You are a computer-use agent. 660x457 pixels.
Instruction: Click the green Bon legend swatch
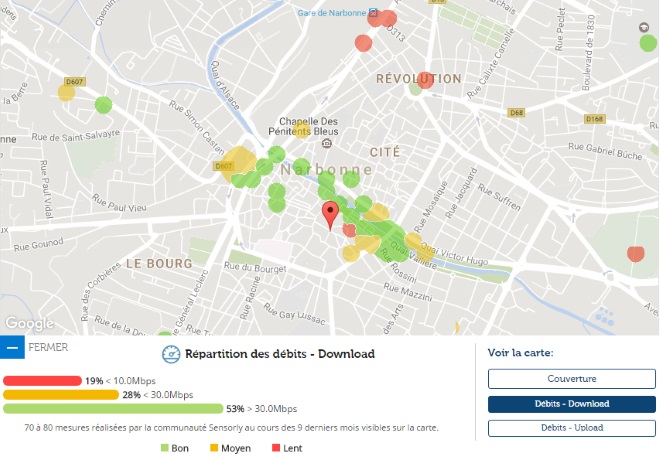[165, 448]
